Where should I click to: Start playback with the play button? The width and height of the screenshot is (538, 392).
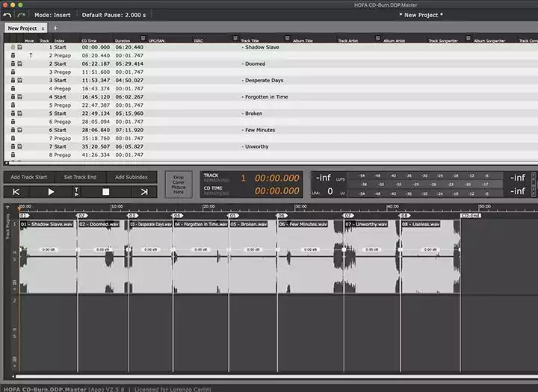click(x=51, y=192)
